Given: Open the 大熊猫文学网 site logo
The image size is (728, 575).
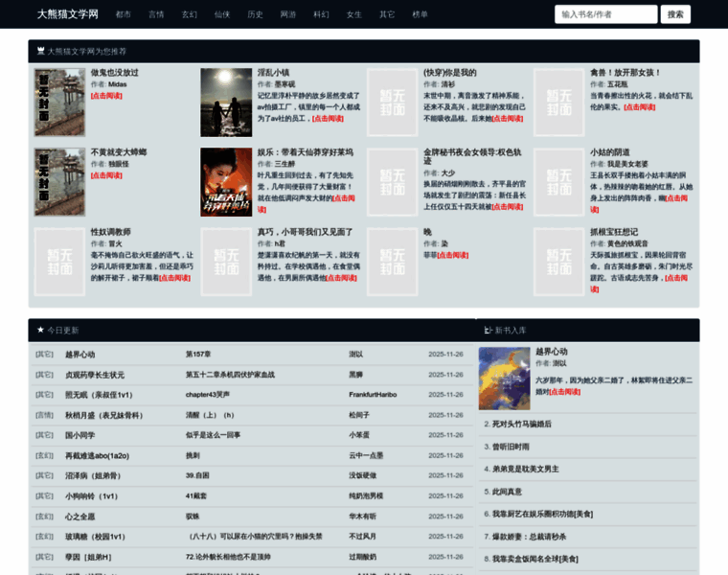Looking at the screenshot, I should point(68,14).
